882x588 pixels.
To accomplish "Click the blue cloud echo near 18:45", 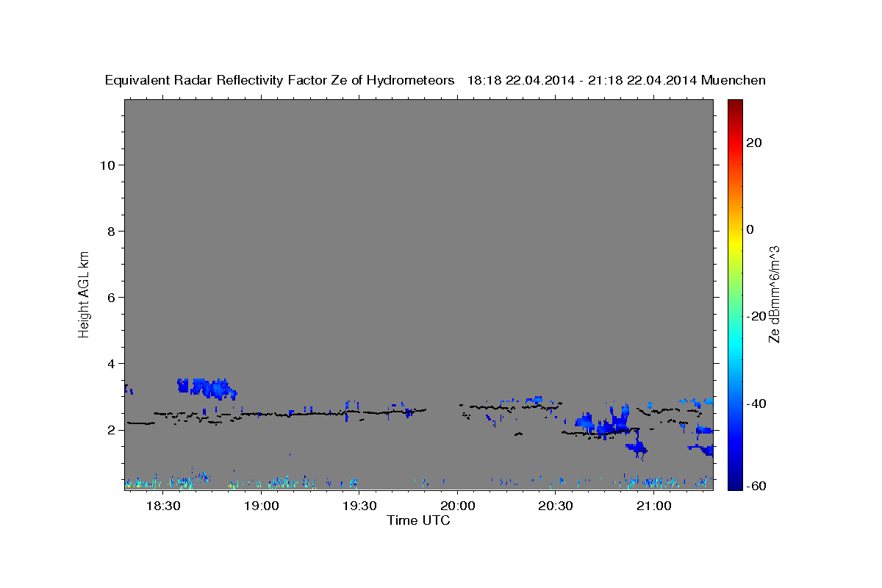I will pyautogui.click(x=207, y=387).
